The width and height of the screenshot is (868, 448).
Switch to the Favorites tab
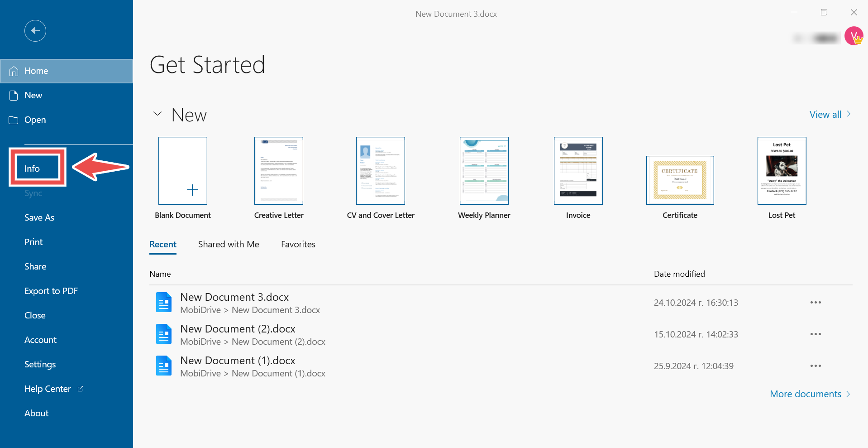(x=298, y=245)
